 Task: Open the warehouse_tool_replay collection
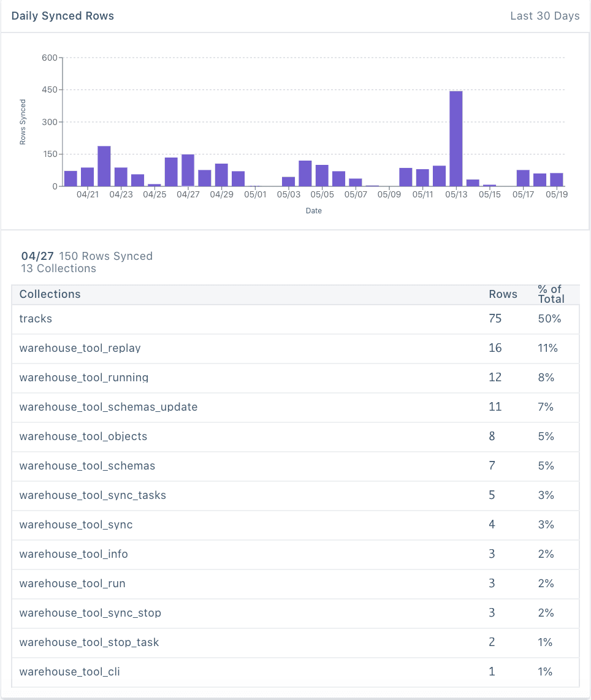point(80,348)
